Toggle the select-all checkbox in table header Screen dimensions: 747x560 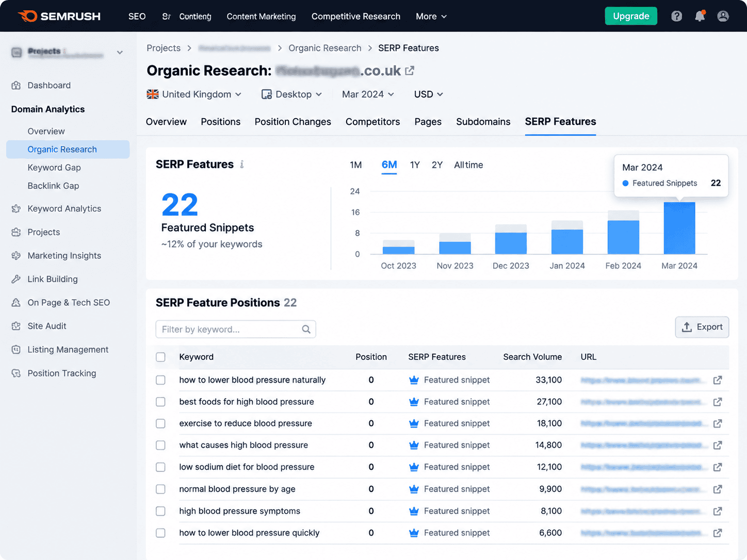[x=161, y=357]
